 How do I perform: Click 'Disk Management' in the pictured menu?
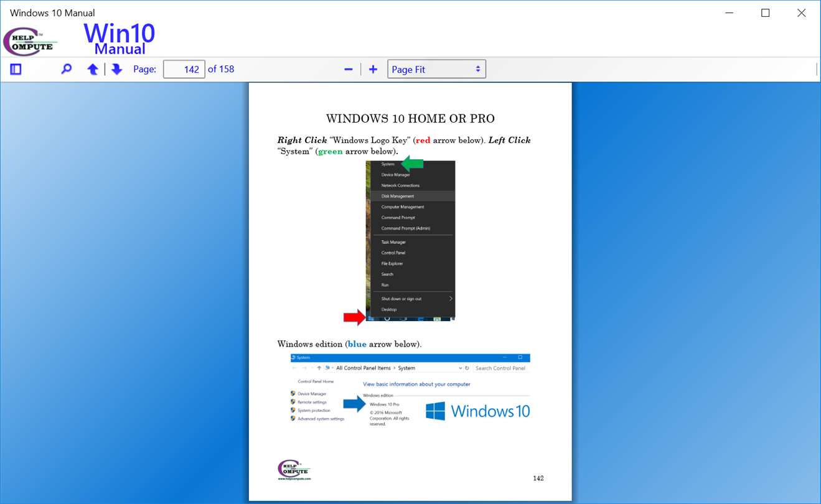tap(398, 196)
